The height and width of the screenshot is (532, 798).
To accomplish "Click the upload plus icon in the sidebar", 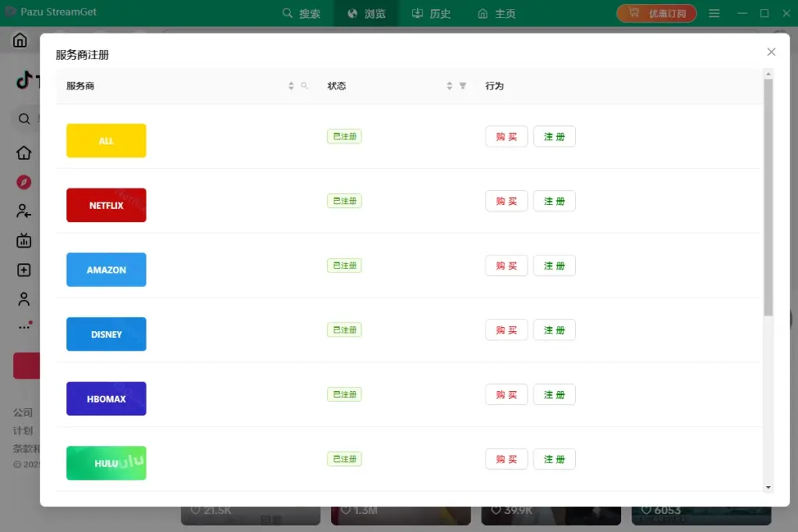I will pos(23,270).
